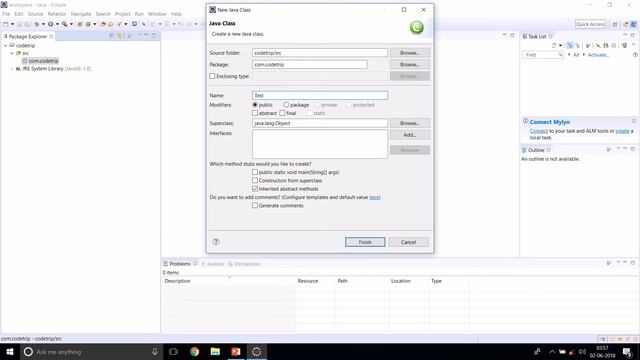Click the green Run icon in toolbar
This screenshot has height=360, width=640.
[x=51, y=24]
